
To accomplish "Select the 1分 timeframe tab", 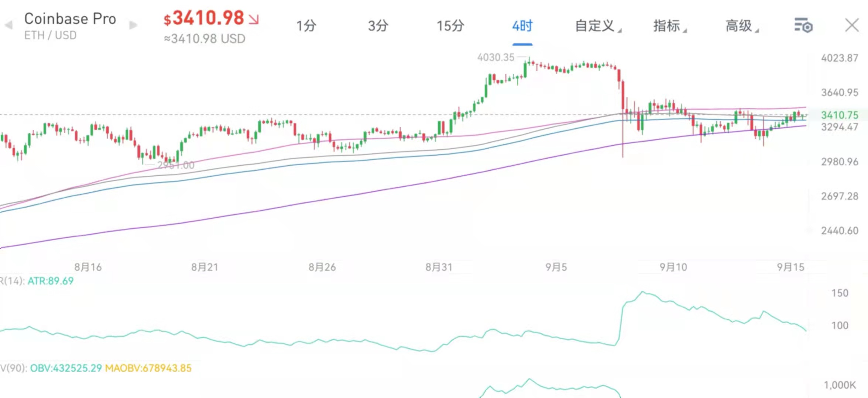I will pos(306,26).
